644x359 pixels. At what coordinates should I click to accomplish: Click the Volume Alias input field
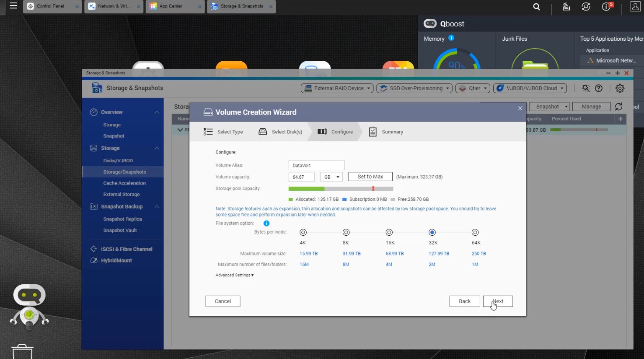[x=316, y=165]
